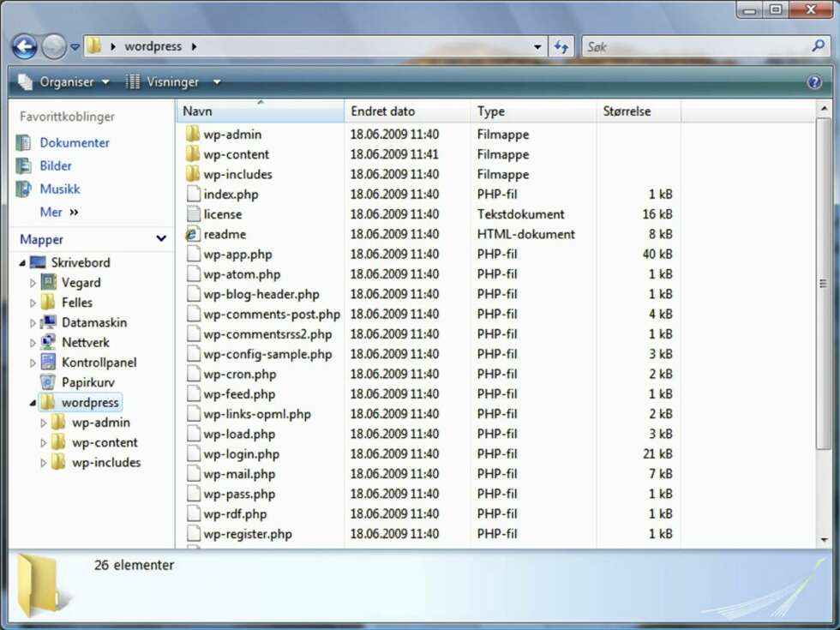840x630 pixels.
Task: Collapse the wordpress tree node
Action: [x=33, y=402]
